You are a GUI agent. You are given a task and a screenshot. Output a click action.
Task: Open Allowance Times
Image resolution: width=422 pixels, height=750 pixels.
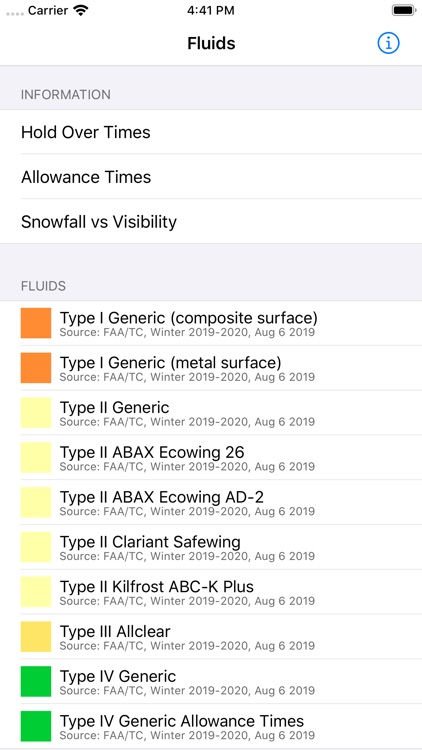click(211, 177)
